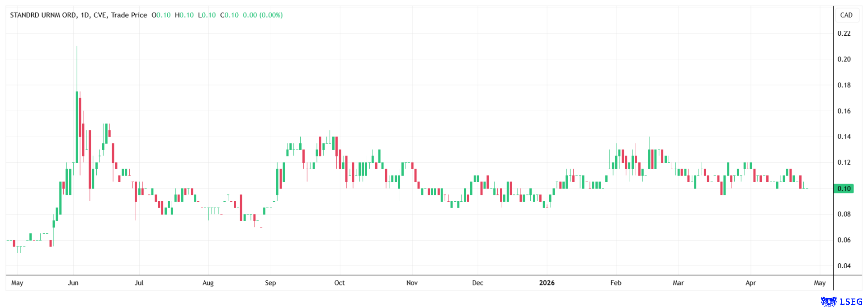The width and height of the screenshot is (868, 308).
Task: Click the 0.14 level on price axis
Action: (844, 137)
